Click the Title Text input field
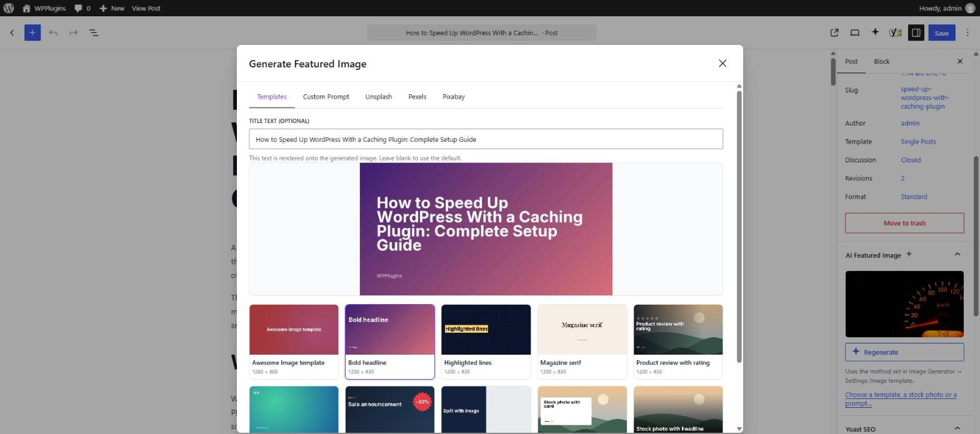 486,139
